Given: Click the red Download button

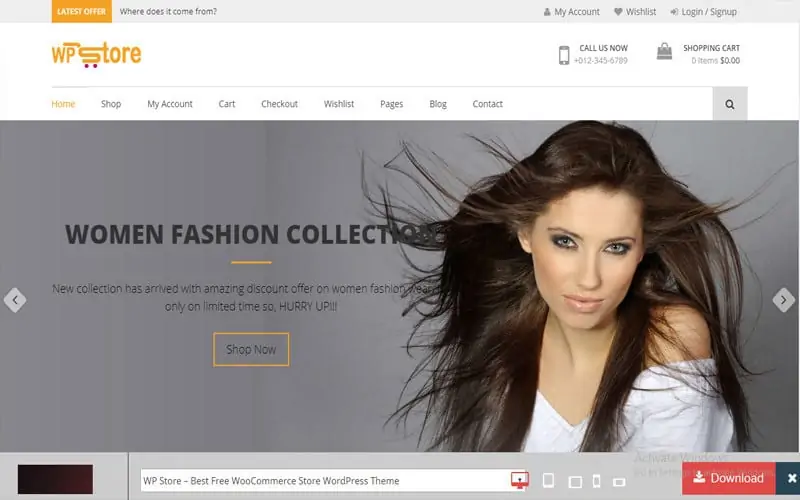Looking at the screenshot, I should pos(729,478).
